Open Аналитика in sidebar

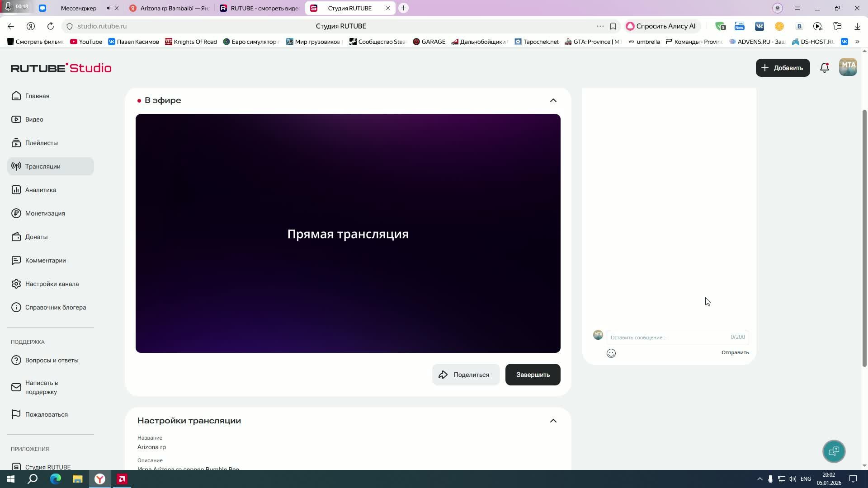click(41, 190)
